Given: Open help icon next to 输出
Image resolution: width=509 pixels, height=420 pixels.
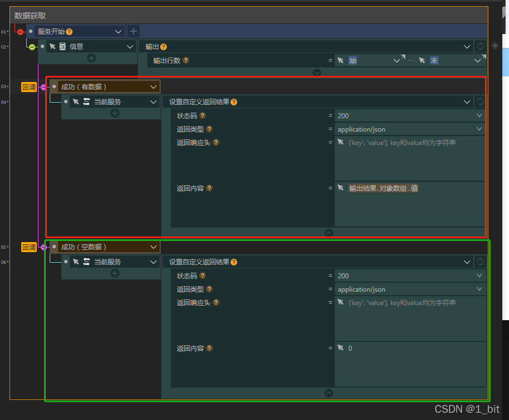Looking at the screenshot, I should (164, 47).
